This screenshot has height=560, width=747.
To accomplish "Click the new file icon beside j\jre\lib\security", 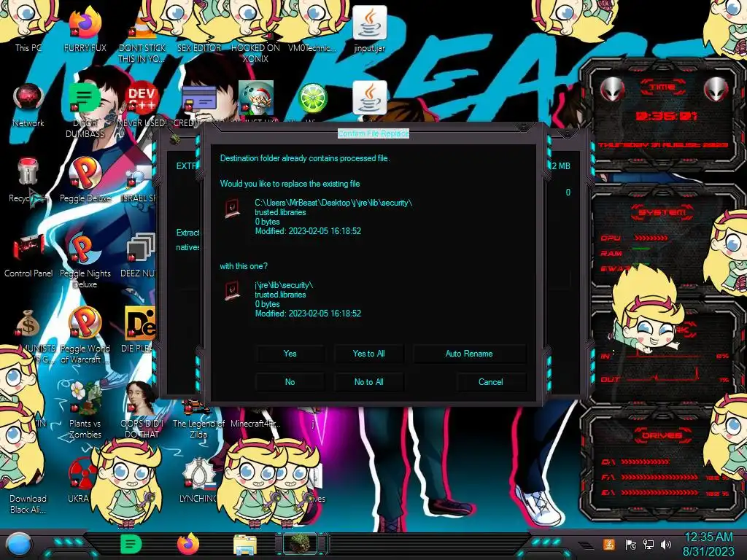I will point(233,290).
